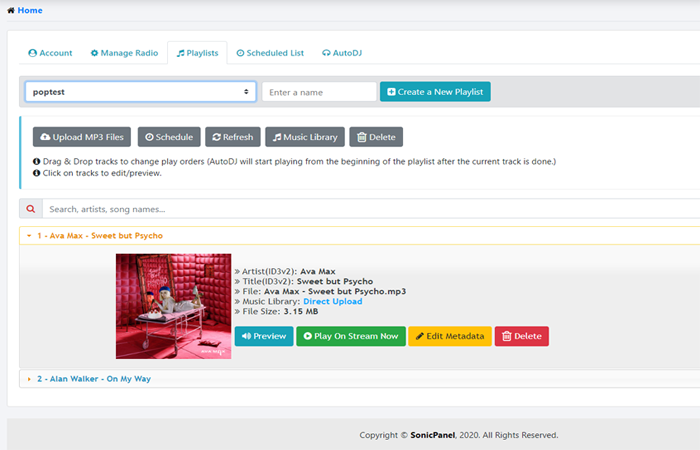Go to the Scheduled List tab
This screenshot has height=450, width=700.
pyautogui.click(x=270, y=53)
